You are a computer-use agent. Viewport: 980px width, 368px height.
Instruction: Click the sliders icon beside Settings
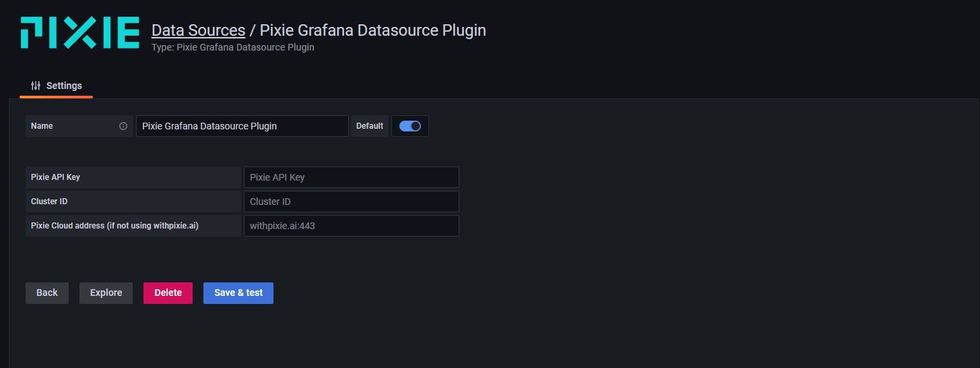coord(36,86)
